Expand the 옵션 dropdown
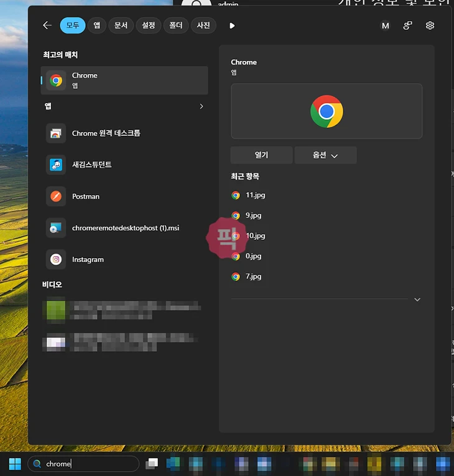The height and width of the screenshot is (476, 454). pyautogui.click(x=325, y=155)
